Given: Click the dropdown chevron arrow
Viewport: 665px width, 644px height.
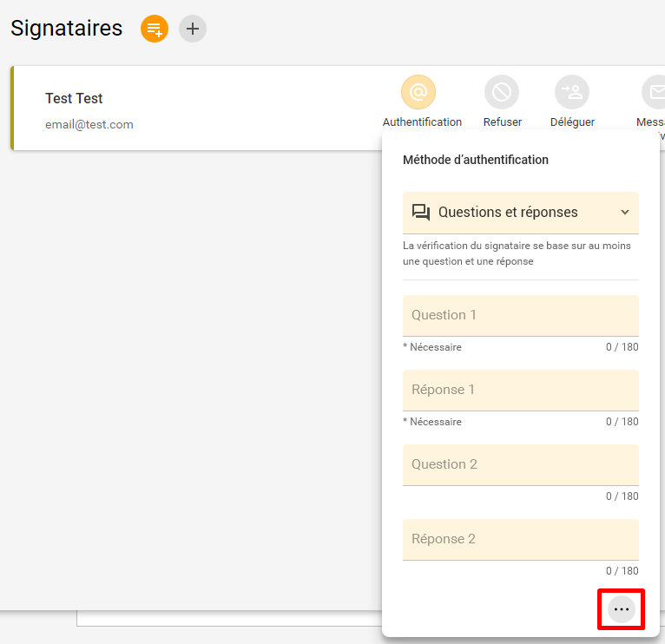Looking at the screenshot, I should pos(625,212).
